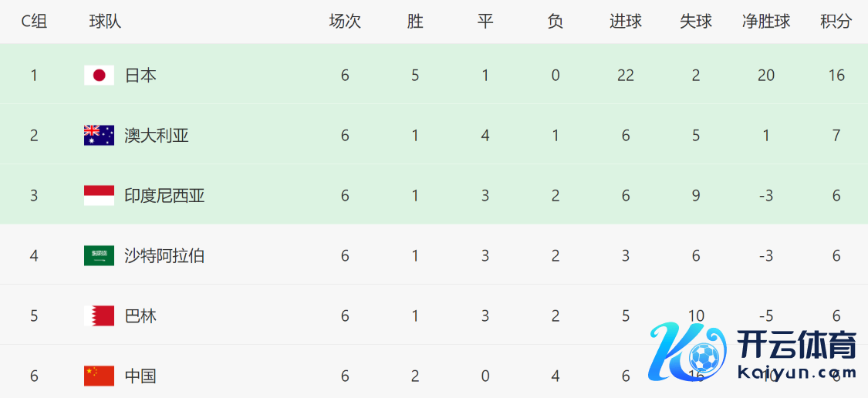Viewport: 868px width, 398px height.
Task: Click the Saudi Arabia flag icon
Action: 99,255
